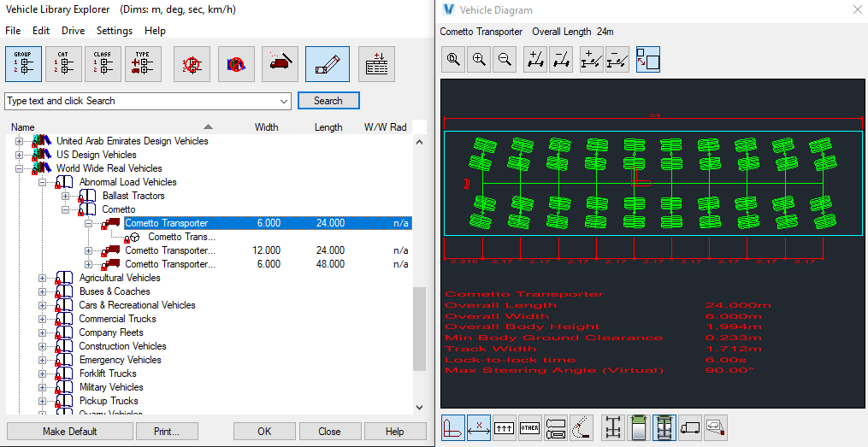Expand the Buses & Coaches node

click(x=42, y=291)
